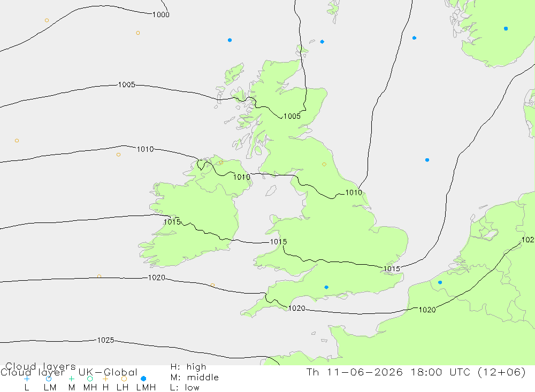
Task: Select the orange circle southwest of Cornwall on 1020 isobar
Action: tap(212, 285)
